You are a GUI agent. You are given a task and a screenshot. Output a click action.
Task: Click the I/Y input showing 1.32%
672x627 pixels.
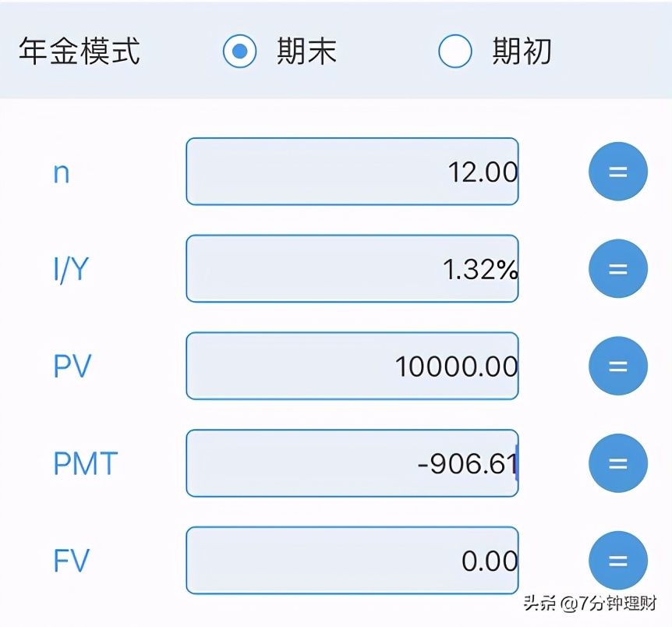pyautogui.click(x=352, y=268)
